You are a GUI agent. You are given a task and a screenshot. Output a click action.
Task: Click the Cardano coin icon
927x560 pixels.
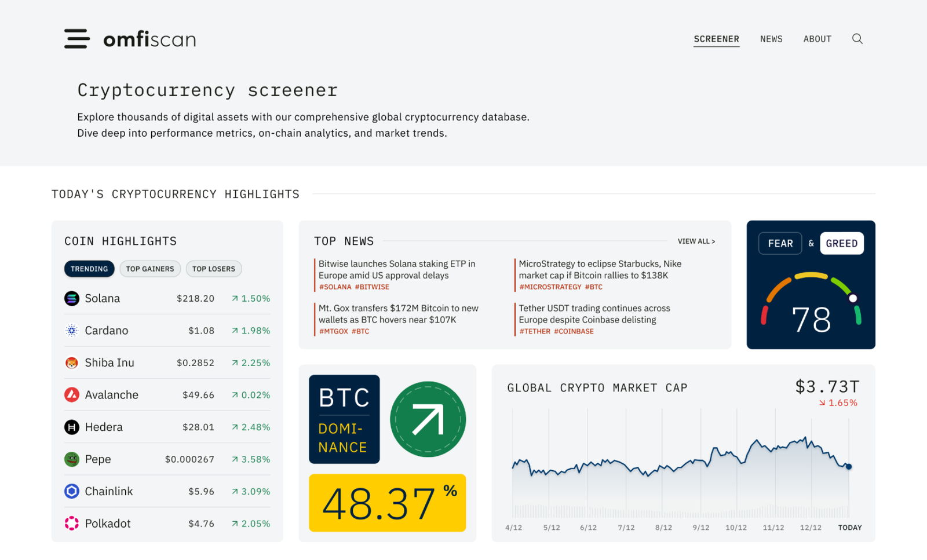pos(71,331)
